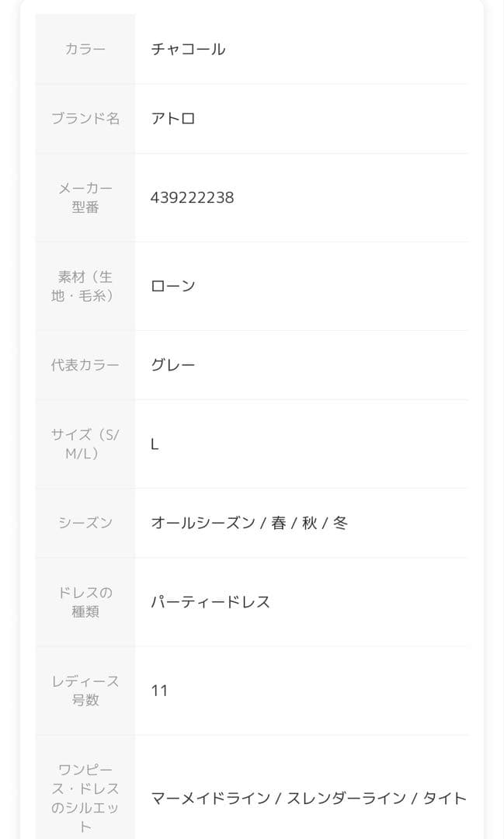The width and height of the screenshot is (504, 839).
Task: Click the カラー label cell
Action: pos(85,49)
